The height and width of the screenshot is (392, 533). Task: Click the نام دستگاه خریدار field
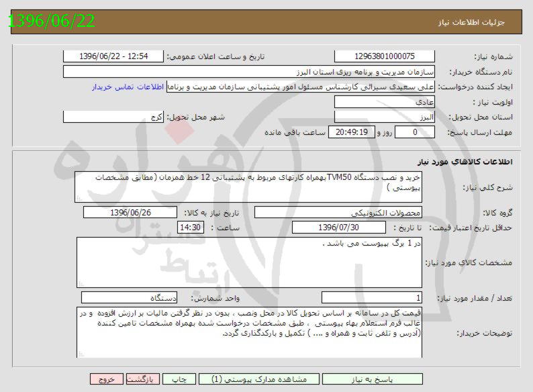pyautogui.click(x=249, y=71)
